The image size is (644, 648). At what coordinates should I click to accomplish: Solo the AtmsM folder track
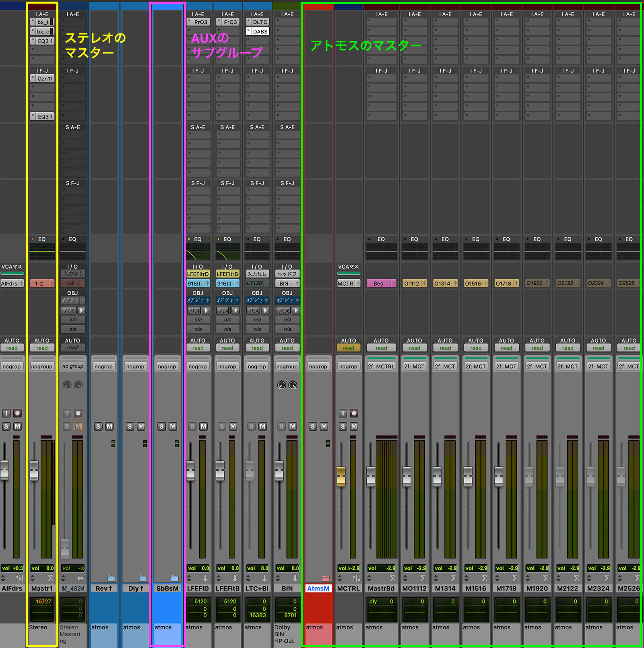pos(313,426)
